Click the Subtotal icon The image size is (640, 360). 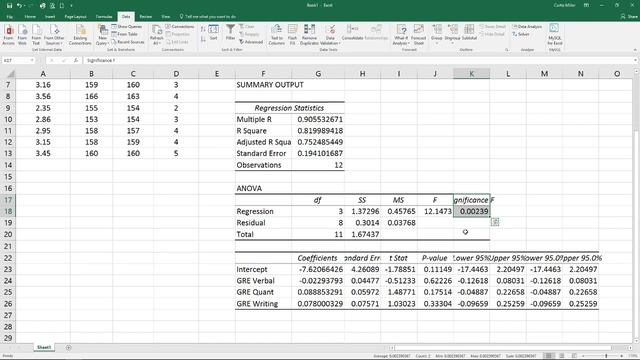pyautogui.click(x=469, y=33)
